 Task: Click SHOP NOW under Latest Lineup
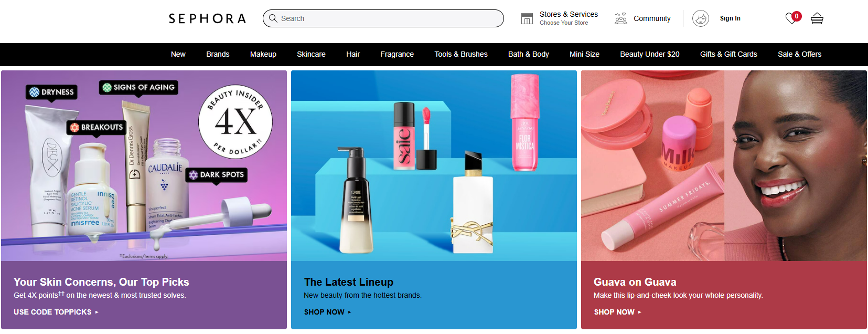[x=328, y=312]
